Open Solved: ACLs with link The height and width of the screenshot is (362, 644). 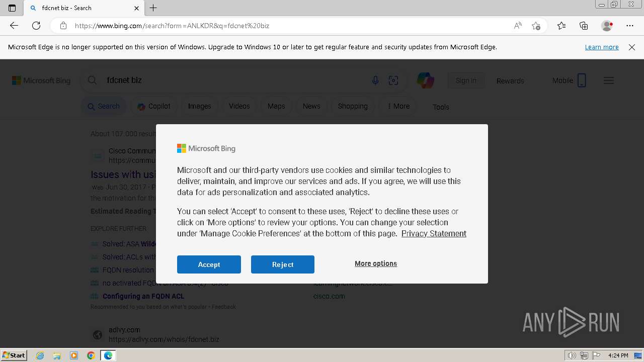129,257
